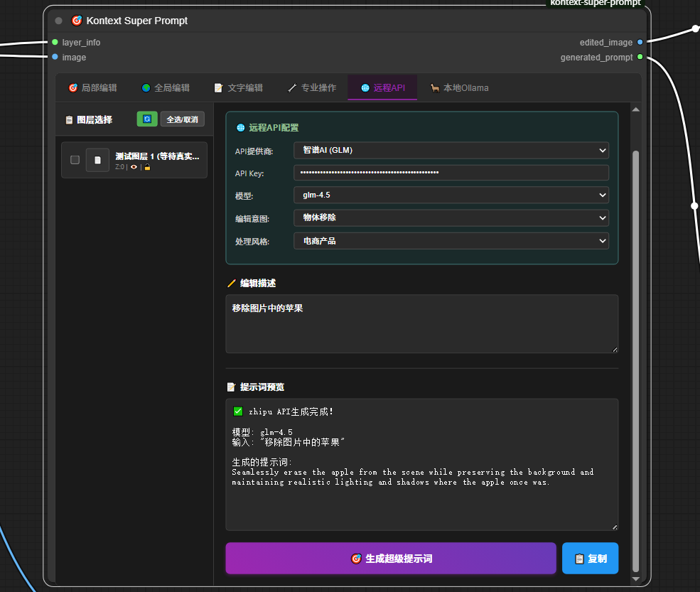Click the scrollbar down arrow

point(636,579)
